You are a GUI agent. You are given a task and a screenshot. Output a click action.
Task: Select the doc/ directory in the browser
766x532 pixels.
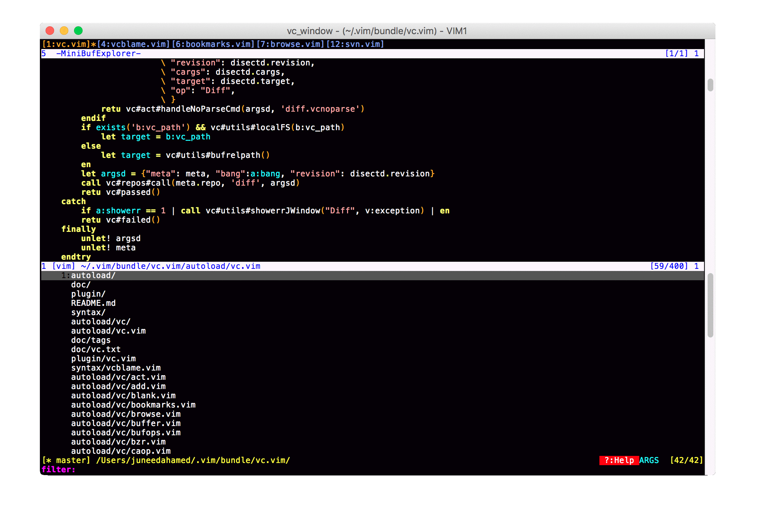80,284
